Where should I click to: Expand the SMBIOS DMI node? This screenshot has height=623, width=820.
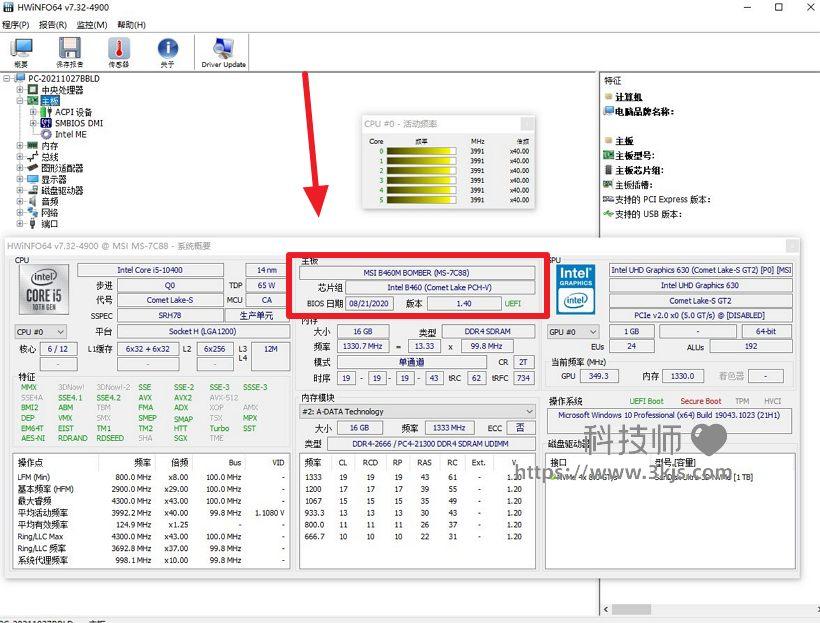pyautogui.click(x=33, y=123)
